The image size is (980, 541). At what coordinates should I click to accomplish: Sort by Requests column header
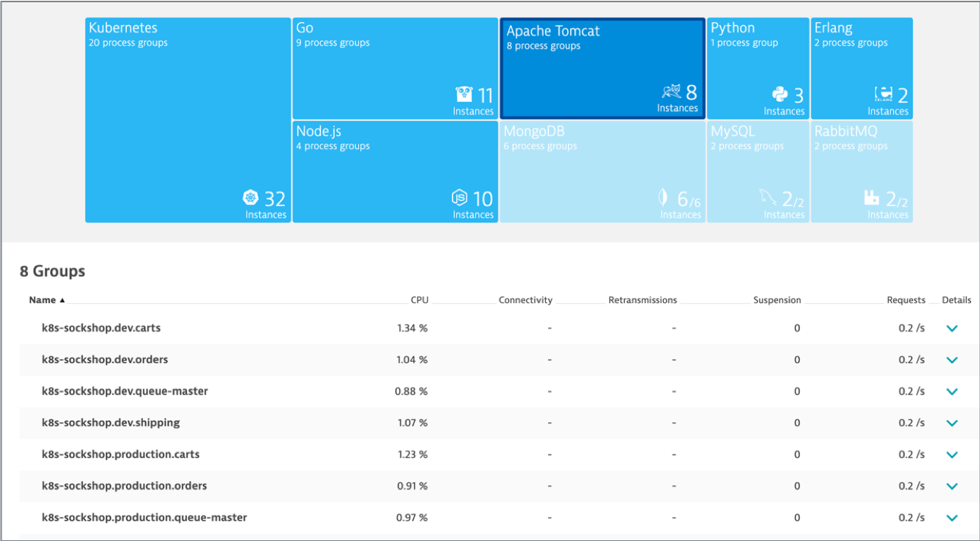906,300
